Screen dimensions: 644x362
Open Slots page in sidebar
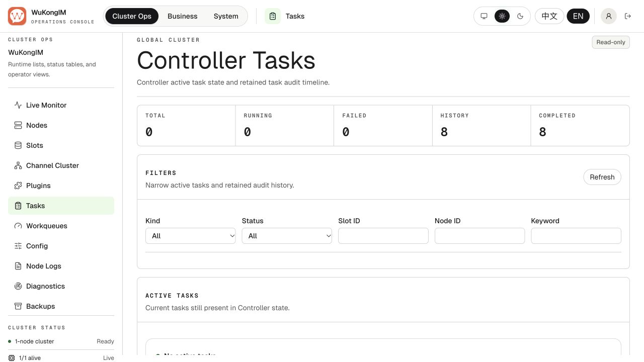61,145
